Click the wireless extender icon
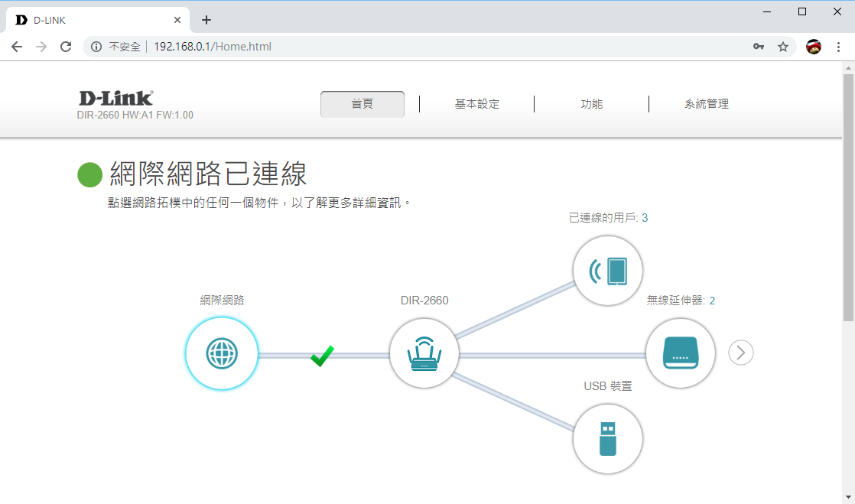Screen dimensions: 855x504 pyautogui.click(x=681, y=353)
